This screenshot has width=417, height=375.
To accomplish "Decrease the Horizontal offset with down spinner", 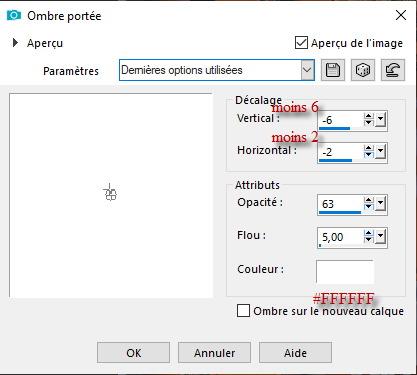I will 368,155.
